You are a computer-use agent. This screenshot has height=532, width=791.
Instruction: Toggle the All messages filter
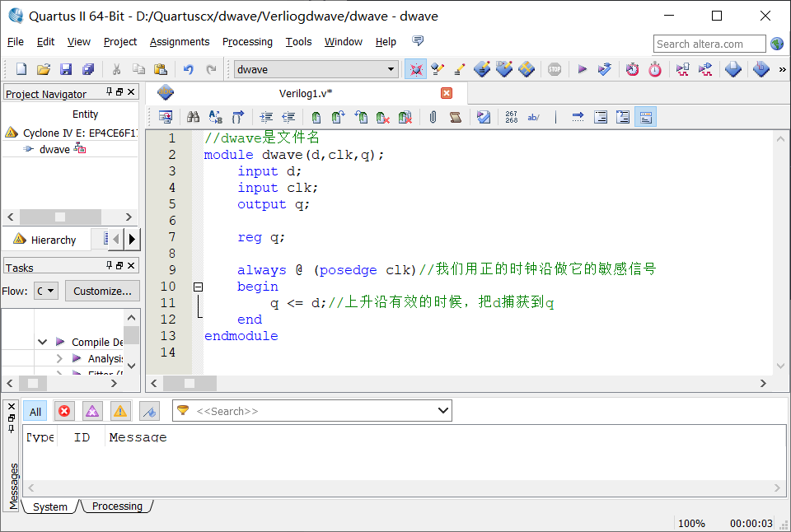coord(35,412)
